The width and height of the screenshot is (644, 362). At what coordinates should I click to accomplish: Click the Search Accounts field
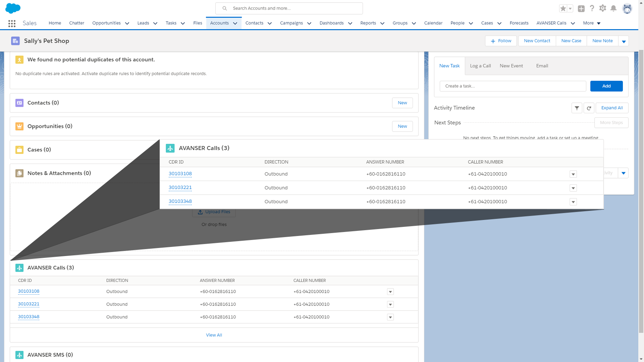288,8
